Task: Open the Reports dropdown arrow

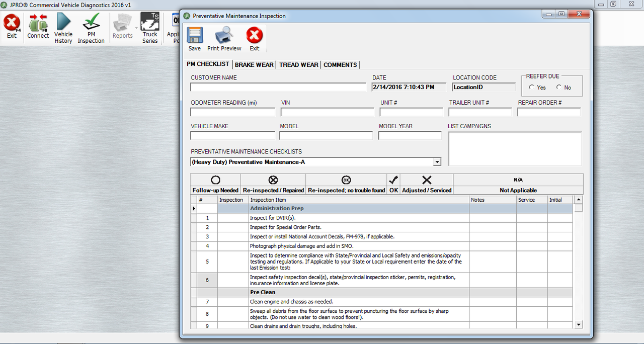Action: click(x=136, y=28)
